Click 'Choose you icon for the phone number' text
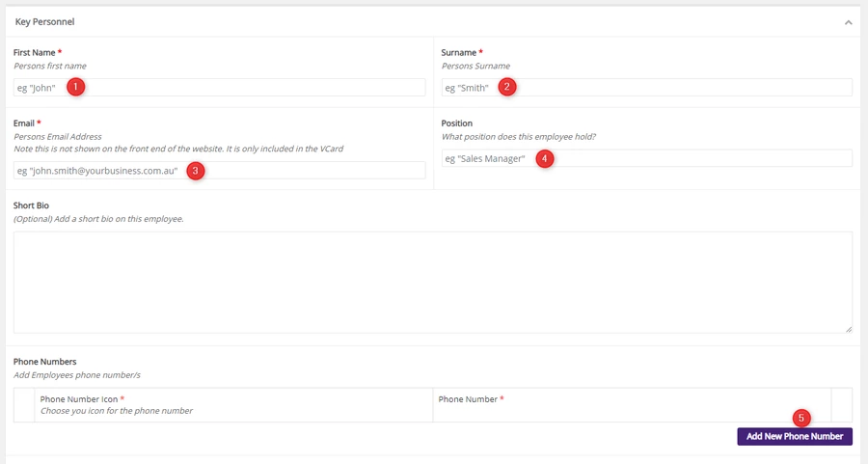The image size is (868, 464). pyautogui.click(x=117, y=411)
